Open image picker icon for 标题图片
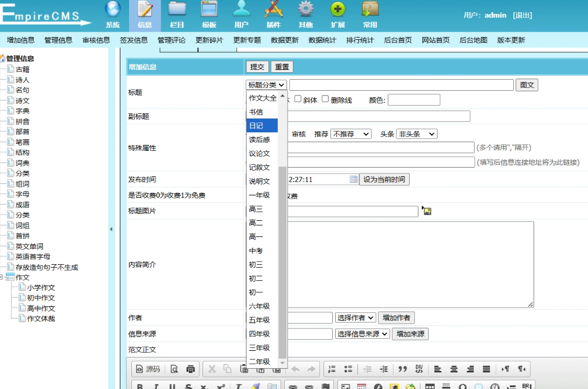The height and width of the screenshot is (389, 588). click(x=427, y=211)
